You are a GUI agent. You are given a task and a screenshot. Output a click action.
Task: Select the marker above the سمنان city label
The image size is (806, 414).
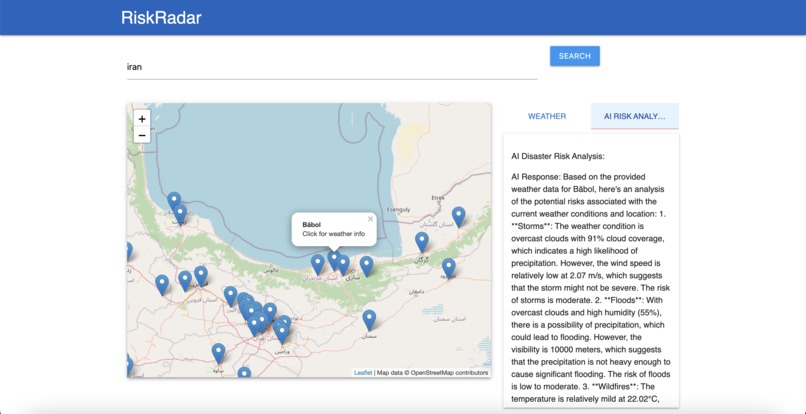click(369, 320)
